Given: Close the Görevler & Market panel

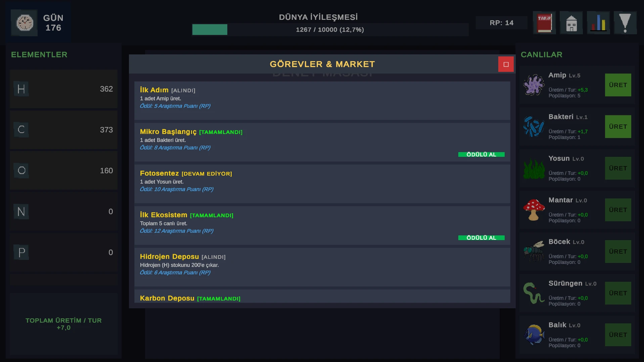Looking at the screenshot, I should pos(506,64).
